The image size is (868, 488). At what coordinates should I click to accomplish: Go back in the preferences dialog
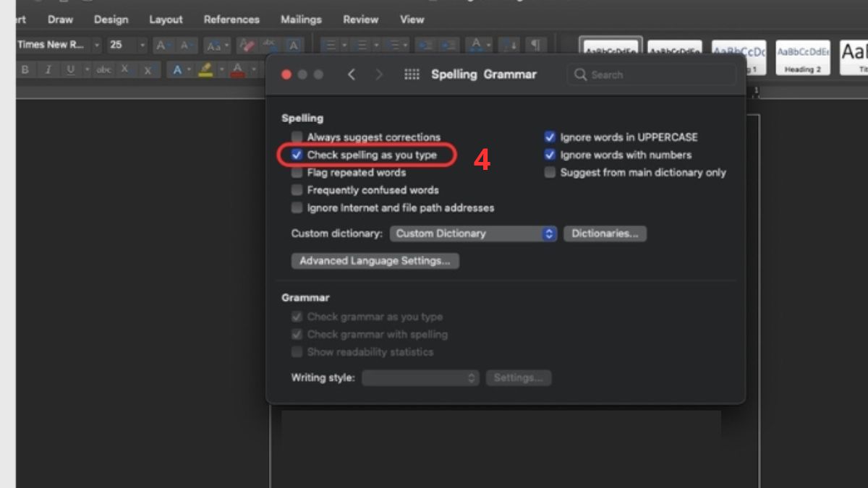click(352, 74)
